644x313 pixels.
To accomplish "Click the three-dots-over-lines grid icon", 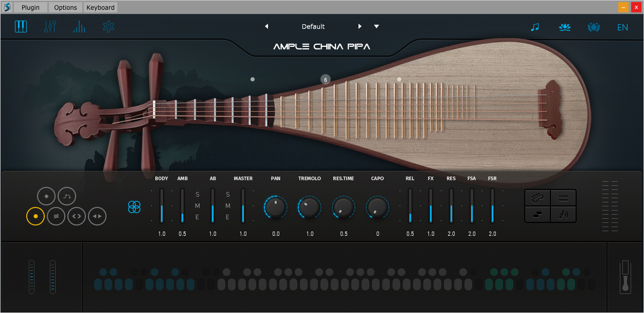I will coord(563,198).
